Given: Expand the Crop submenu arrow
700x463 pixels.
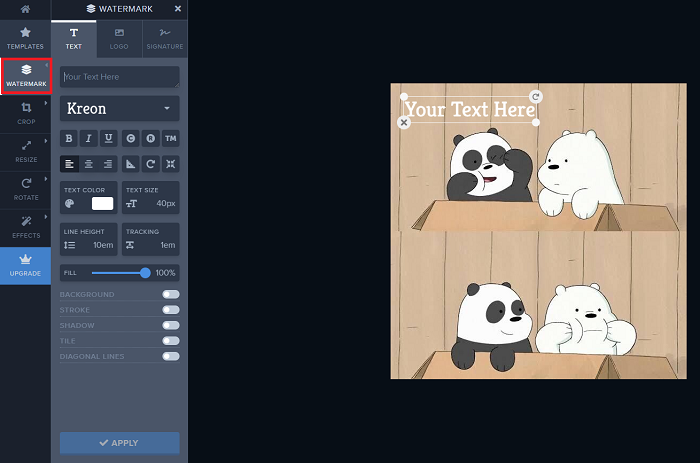Looking at the screenshot, I should [x=46, y=103].
